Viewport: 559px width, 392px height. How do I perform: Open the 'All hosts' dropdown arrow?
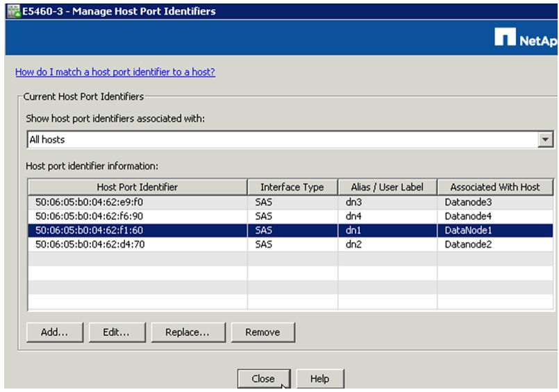click(545, 139)
